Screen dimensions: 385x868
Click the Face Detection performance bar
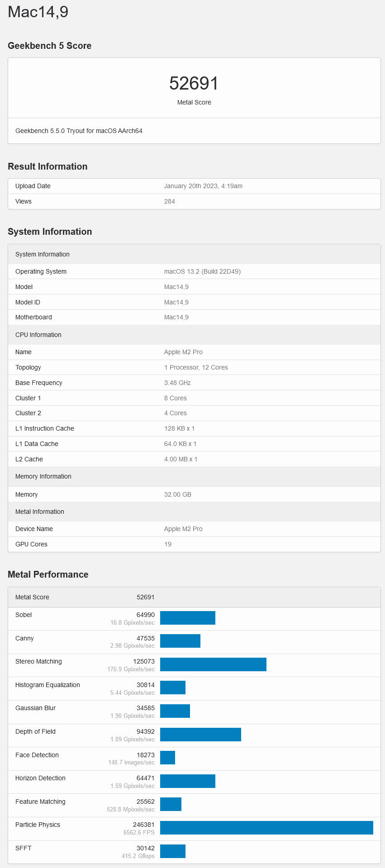[167, 758]
